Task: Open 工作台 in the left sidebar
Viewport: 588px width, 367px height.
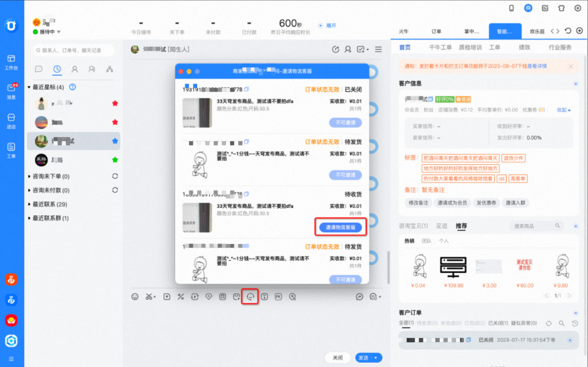Action: coord(11,62)
